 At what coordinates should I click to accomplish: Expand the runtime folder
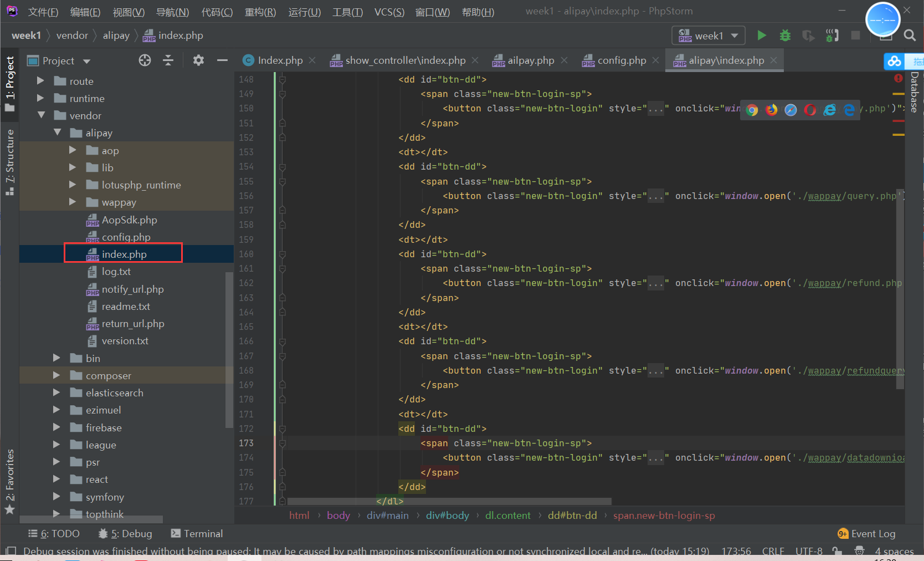click(40, 98)
